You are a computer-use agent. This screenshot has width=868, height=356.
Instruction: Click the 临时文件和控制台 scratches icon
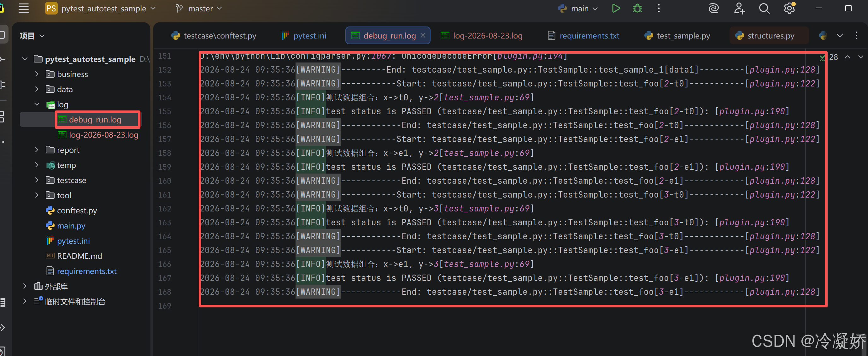[x=38, y=301]
